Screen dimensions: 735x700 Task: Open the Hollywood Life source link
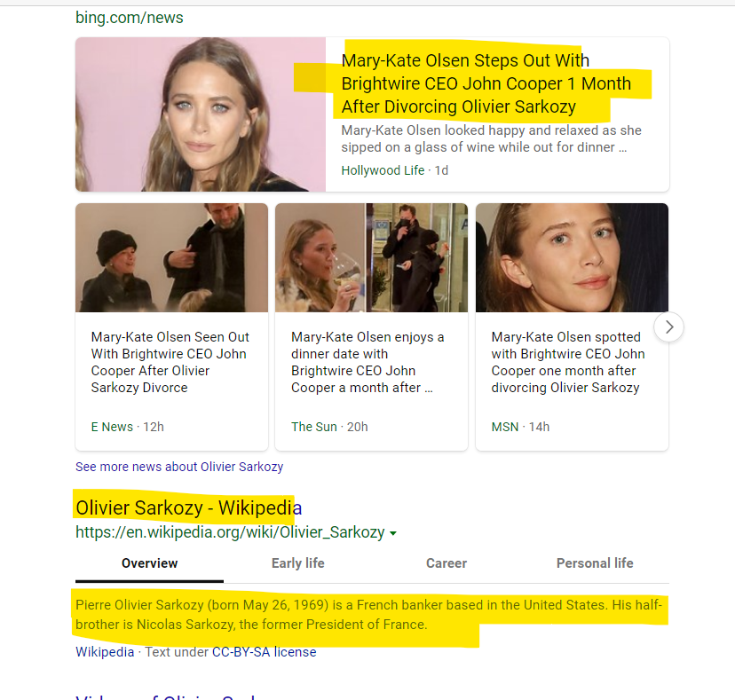click(383, 170)
